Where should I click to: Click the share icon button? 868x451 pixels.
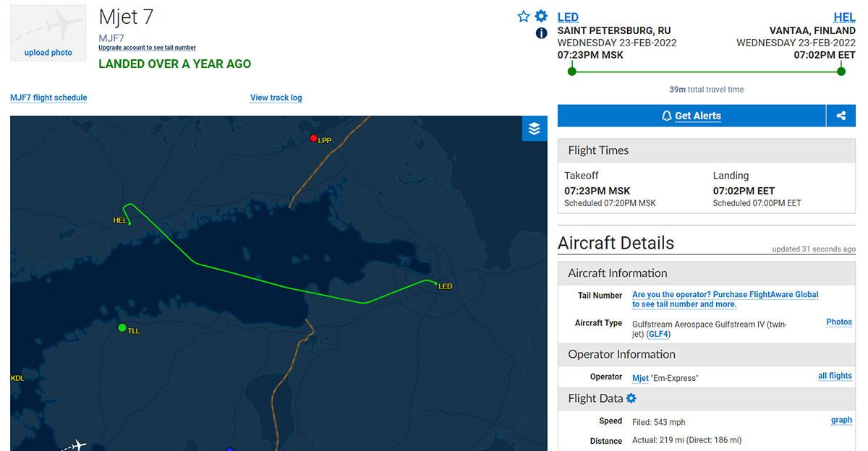click(841, 116)
